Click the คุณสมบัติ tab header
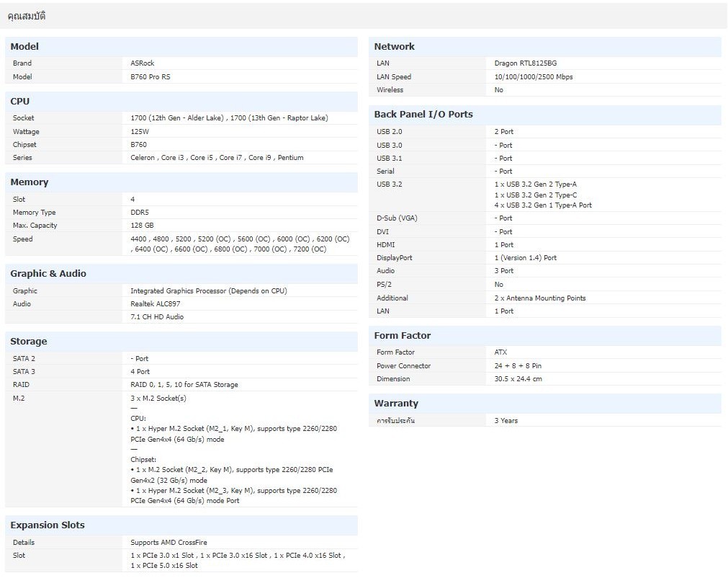 coord(27,16)
